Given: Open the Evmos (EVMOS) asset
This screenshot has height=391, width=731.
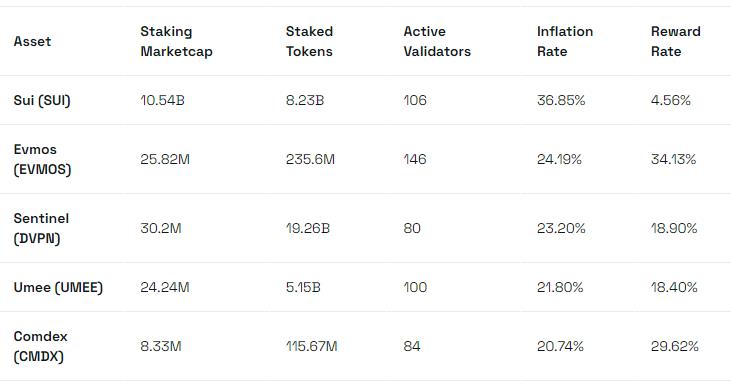Looking at the screenshot, I should [42, 159].
